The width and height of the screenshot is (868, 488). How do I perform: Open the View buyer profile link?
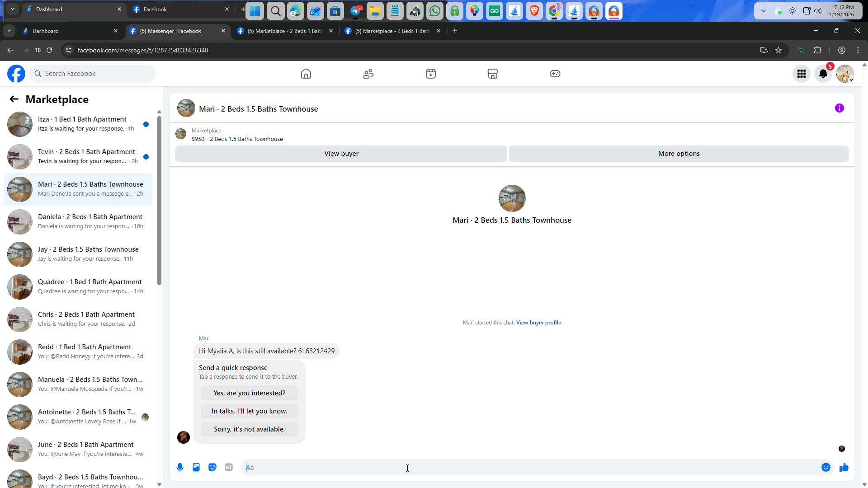pos(538,323)
